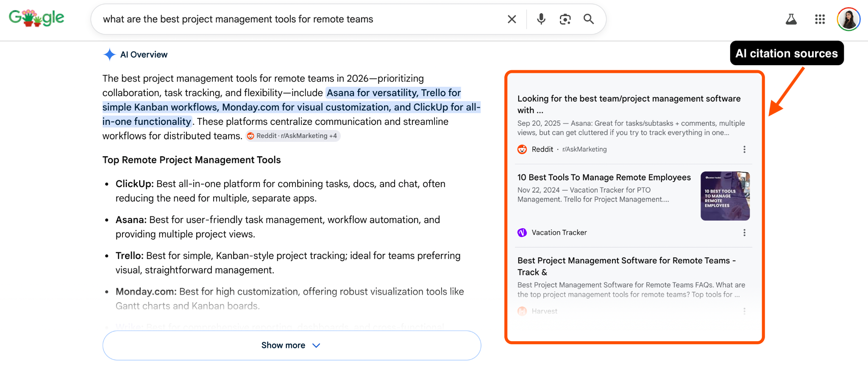Click the Top Remote Project Management Tools heading
This screenshot has width=868, height=367.
tap(192, 160)
